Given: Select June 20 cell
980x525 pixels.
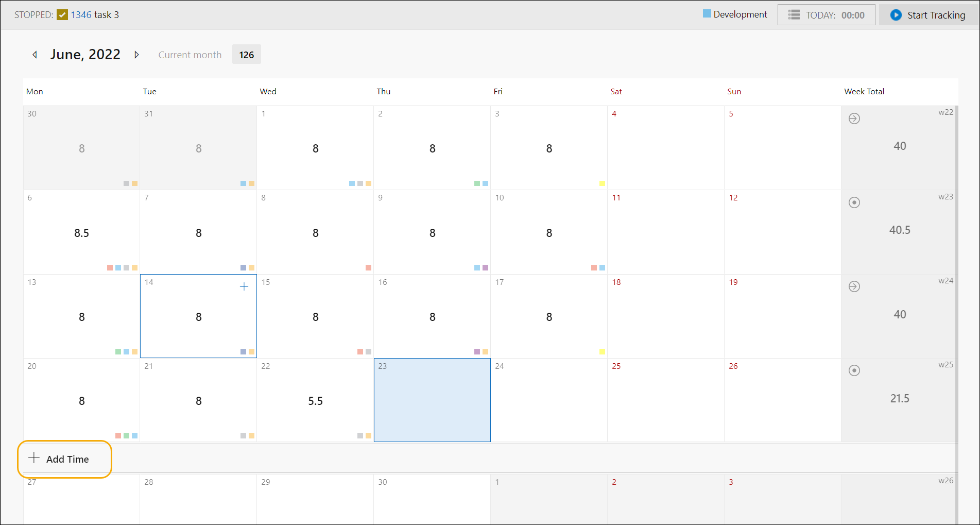Looking at the screenshot, I should (x=81, y=400).
